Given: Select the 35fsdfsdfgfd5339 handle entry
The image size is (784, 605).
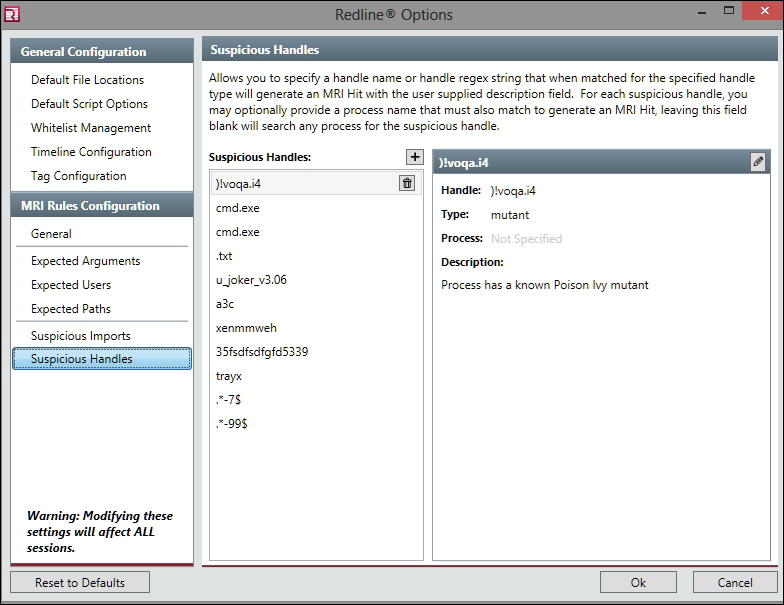Looking at the screenshot, I should [x=316, y=352].
